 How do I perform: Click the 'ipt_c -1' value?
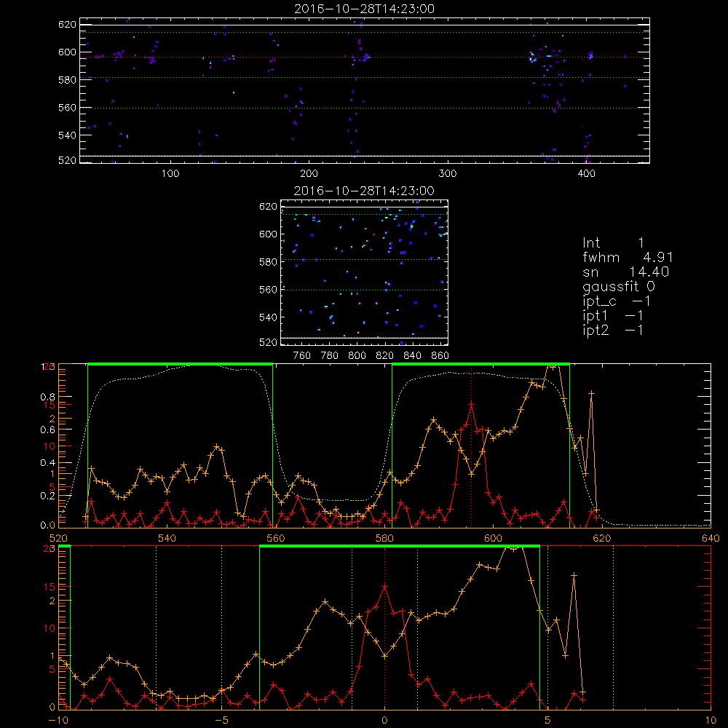(616, 302)
